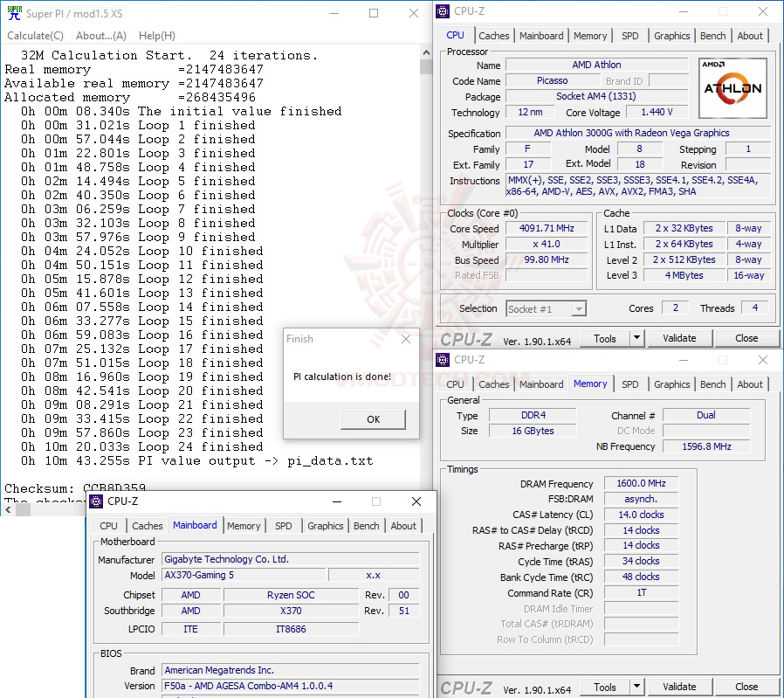Minimize the Mainboard CPU-Z window
This screenshot has width=784, height=698.
[x=337, y=501]
